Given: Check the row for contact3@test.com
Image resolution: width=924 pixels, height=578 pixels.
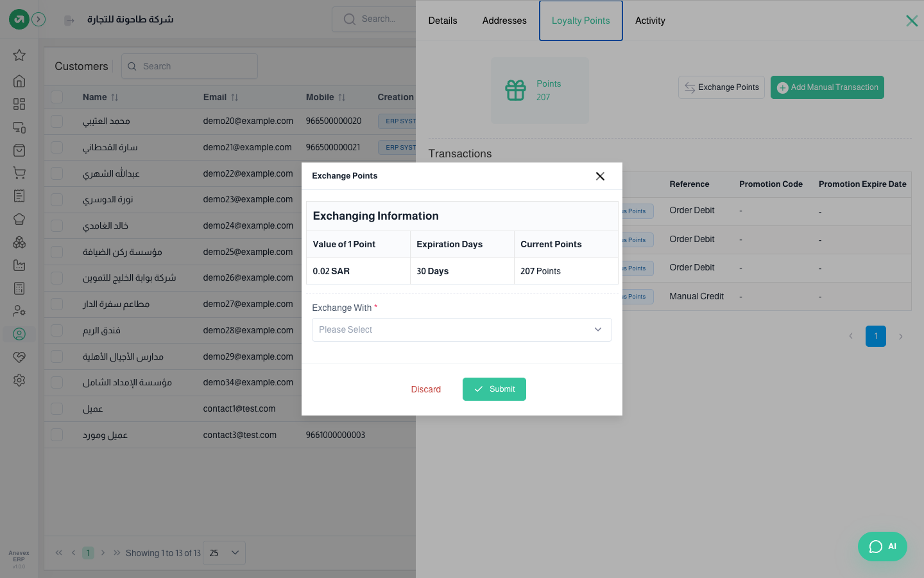Looking at the screenshot, I should pyautogui.click(x=57, y=435).
